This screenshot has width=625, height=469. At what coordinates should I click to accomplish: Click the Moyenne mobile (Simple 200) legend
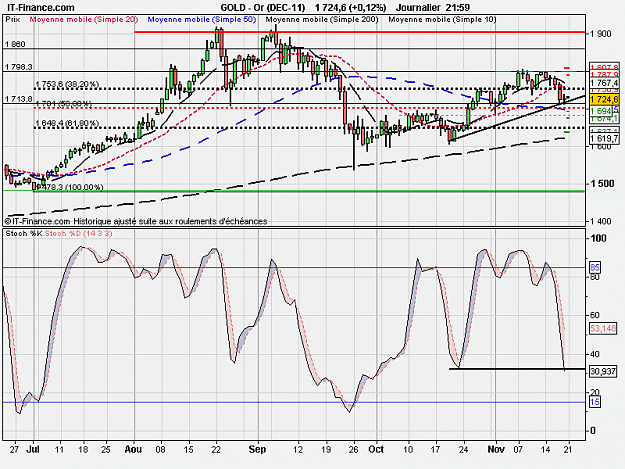[322, 19]
